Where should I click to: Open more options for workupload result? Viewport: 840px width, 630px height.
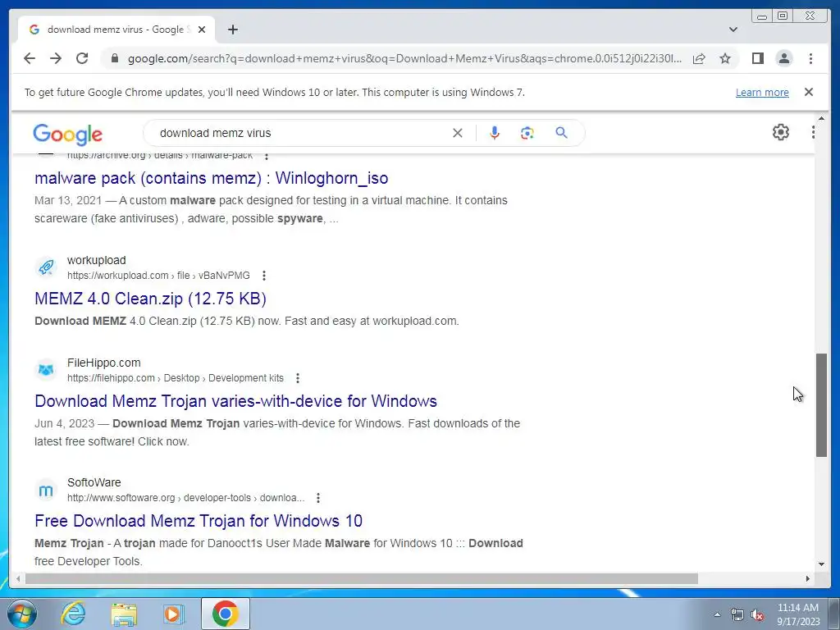pos(263,276)
